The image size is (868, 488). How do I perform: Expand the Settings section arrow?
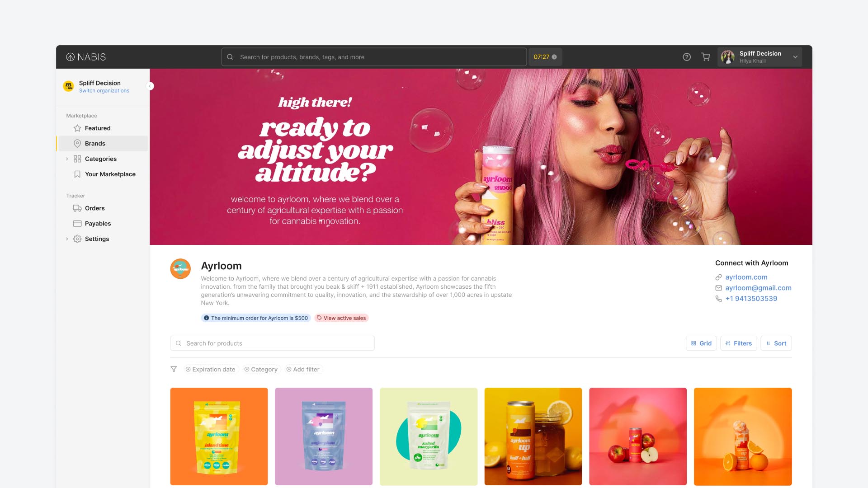point(67,239)
